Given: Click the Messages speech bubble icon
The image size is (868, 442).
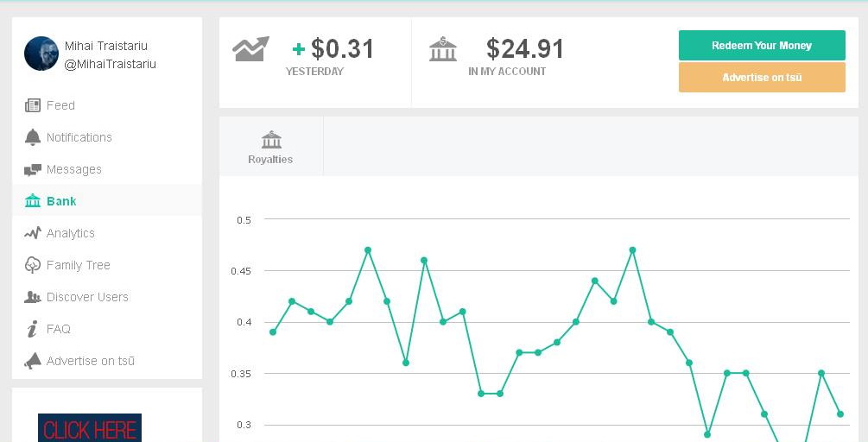Looking at the screenshot, I should point(33,170).
